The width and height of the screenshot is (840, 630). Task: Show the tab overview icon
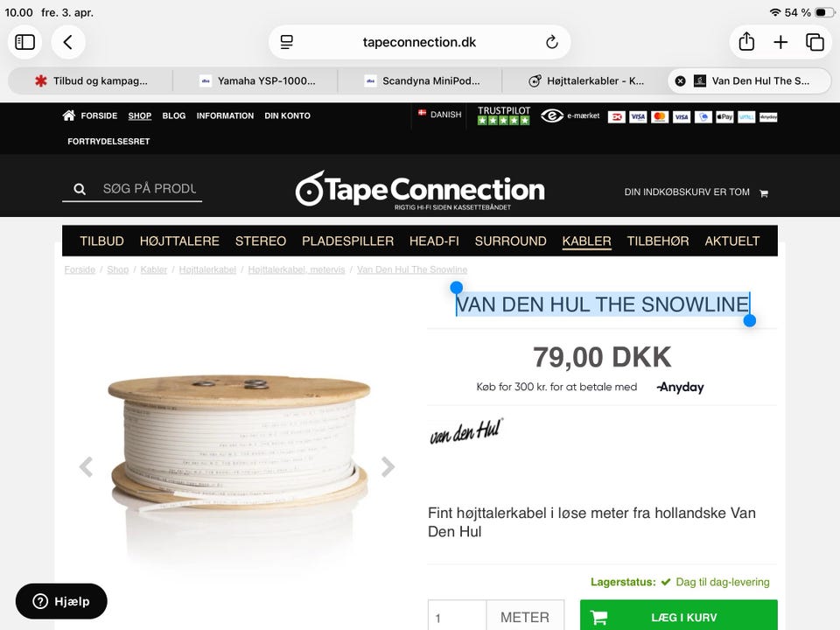pyautogui.click(x=815, y=42)
